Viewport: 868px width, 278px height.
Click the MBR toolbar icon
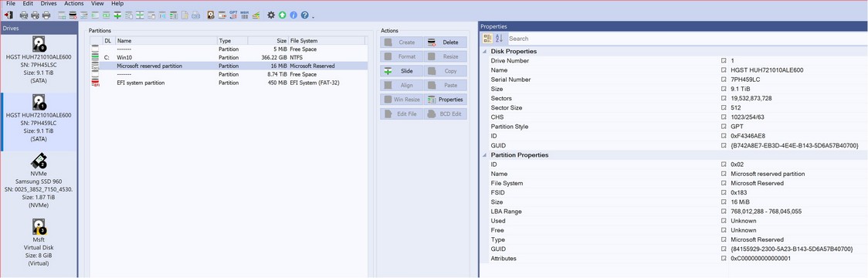(x=244, y=15)
